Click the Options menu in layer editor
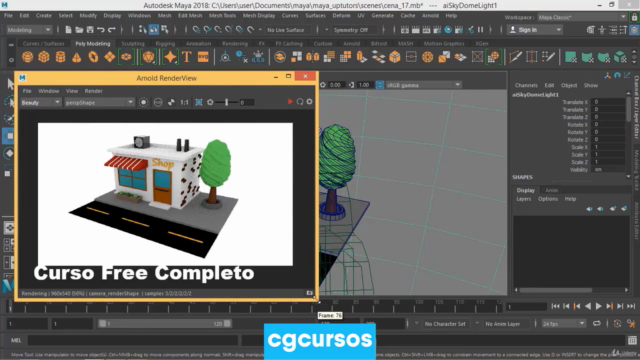Image resolution: width=640 pixels, height=360 pixels. [x=548, y=199]
